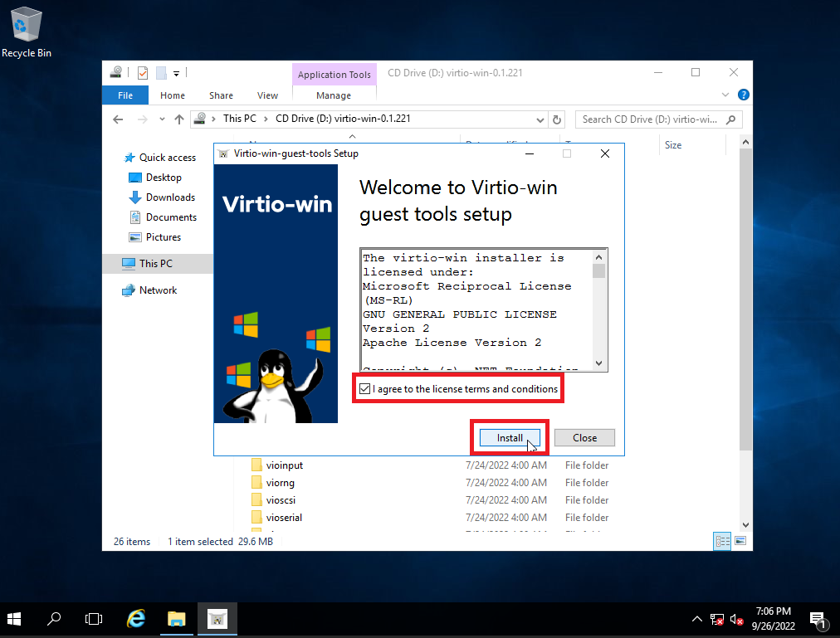The width and height of the screenshot is (840, 638).
Task: Open the Windows Start menu
Action: 14,619
